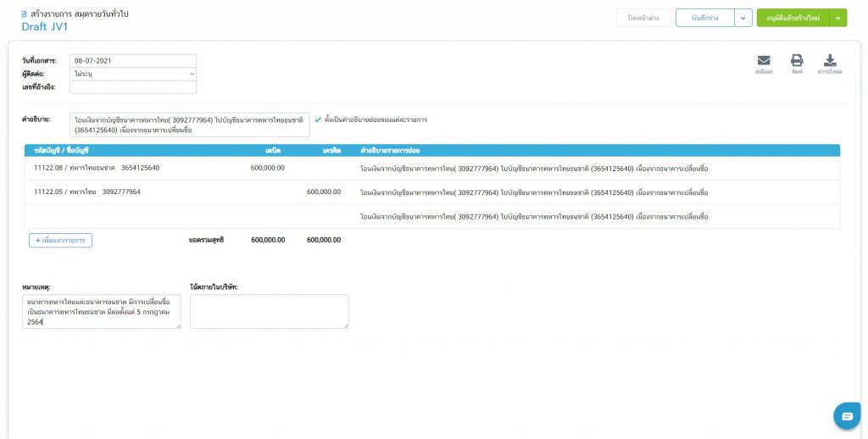Click the green approve and create new button
The image size is (868, 439).
tap(793, 18)
